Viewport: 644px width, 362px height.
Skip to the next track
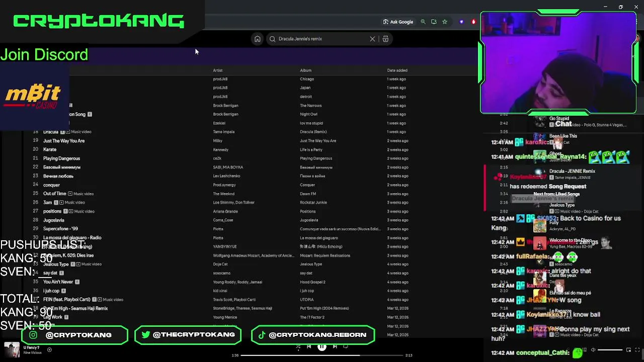click(x=335, y=346)
